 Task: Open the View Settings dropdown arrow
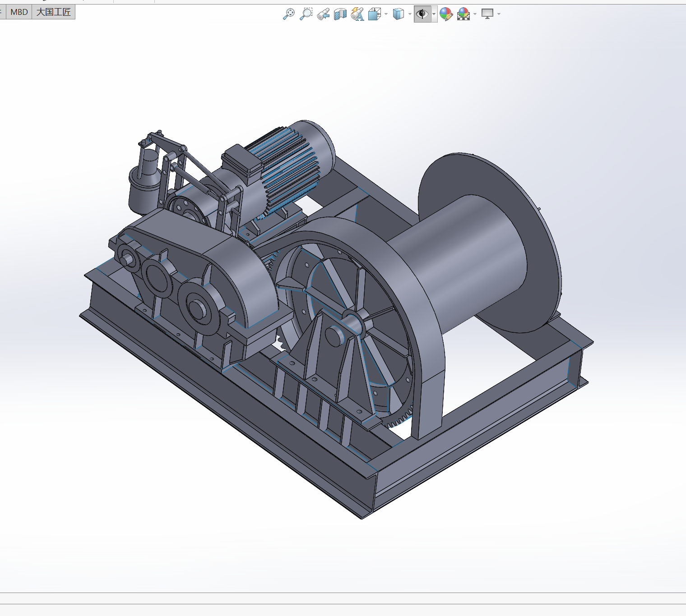coord(499,14)
